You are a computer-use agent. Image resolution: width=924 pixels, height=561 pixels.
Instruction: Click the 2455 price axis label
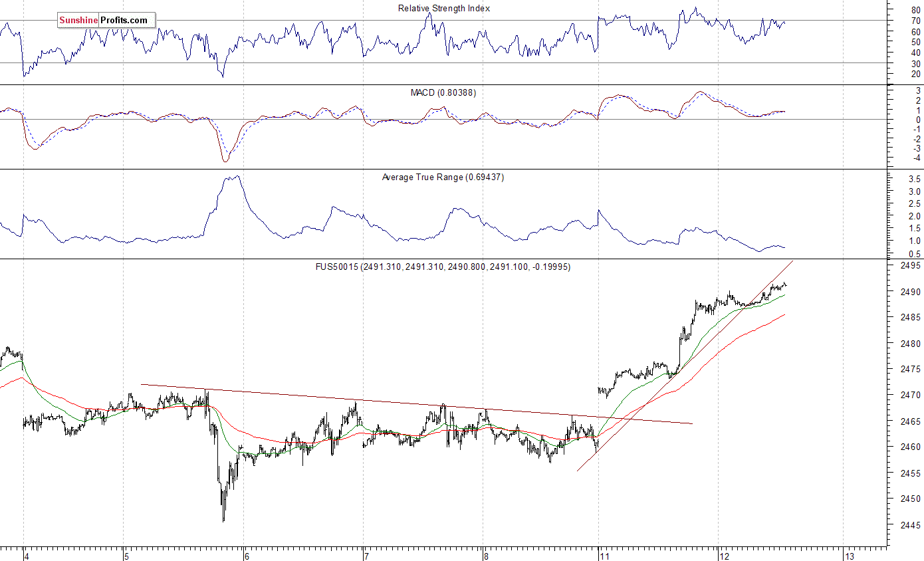click(x=911, y=473)
